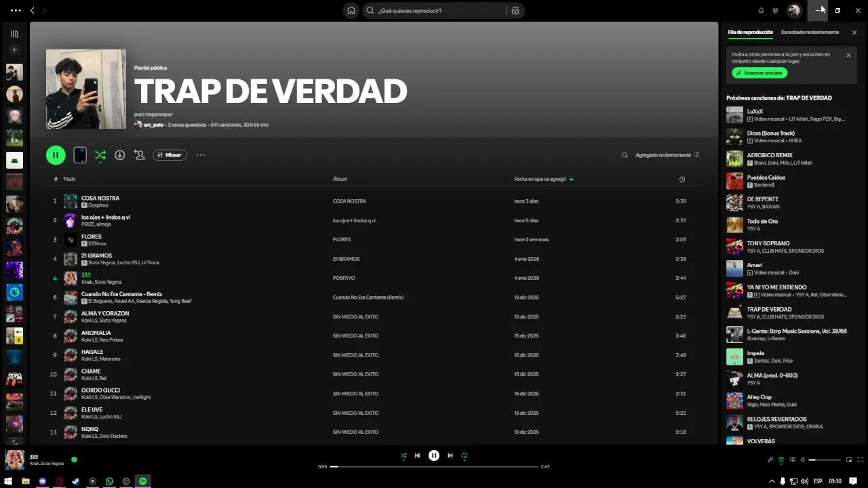868x488 pixels.
Task: Go to Spotify home via house icon
Action: pos(351,11)
